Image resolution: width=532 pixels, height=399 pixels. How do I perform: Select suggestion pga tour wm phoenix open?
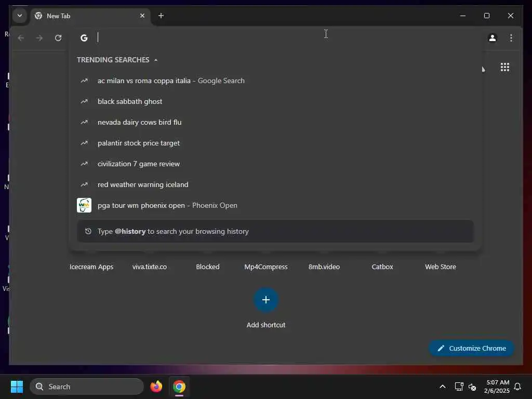[x=275, y=205]
